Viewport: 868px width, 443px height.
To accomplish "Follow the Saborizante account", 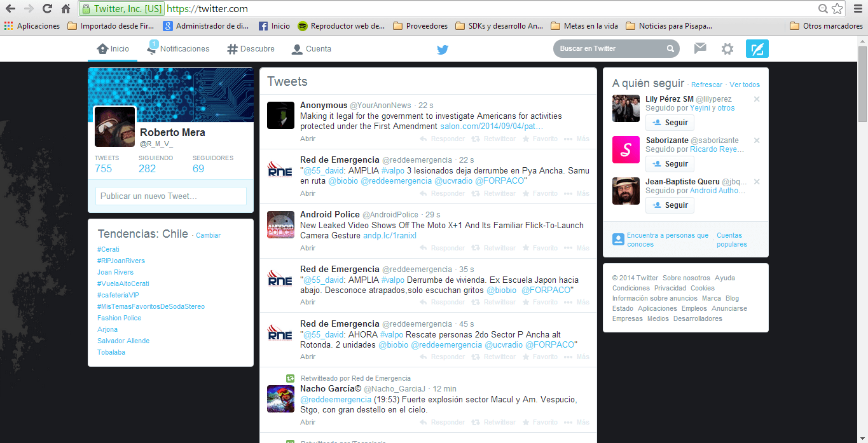I will coord(670,164).
